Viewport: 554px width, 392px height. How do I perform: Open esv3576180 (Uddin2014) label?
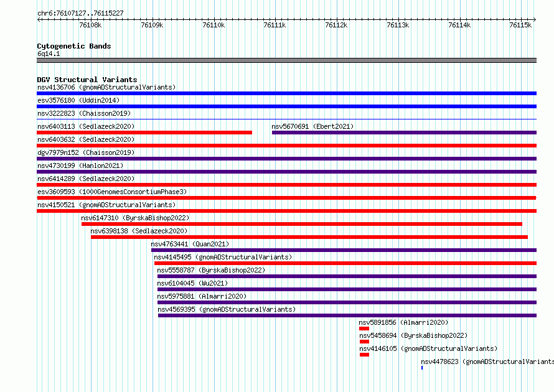pyautogui.click(x=78, y=100)
